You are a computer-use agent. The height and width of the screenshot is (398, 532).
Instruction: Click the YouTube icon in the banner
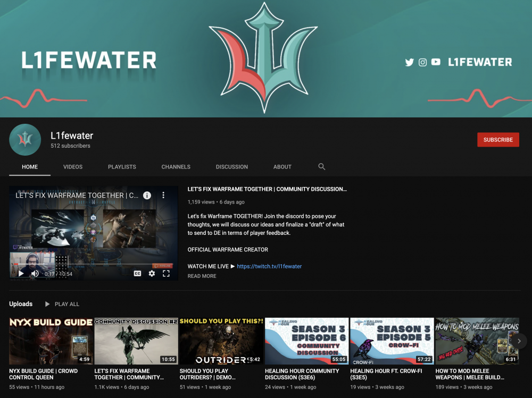436,62
